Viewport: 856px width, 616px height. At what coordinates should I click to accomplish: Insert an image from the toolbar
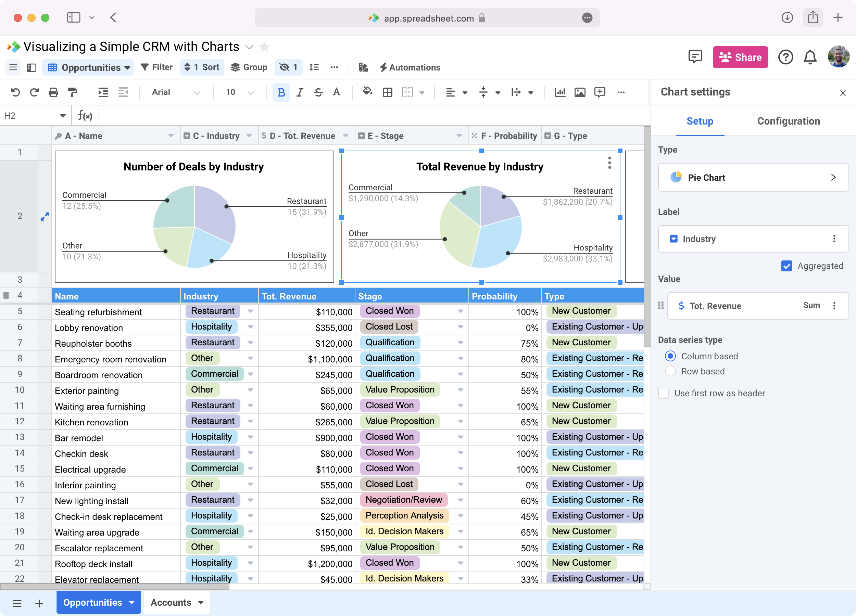click(x=580, y=92)
